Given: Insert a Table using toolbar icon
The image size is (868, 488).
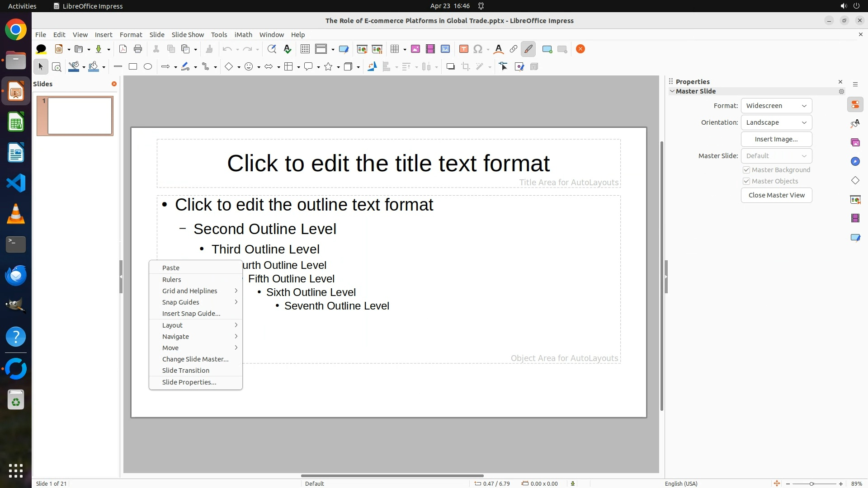Looking at the screenshot, I should click(x=395, y=49).
